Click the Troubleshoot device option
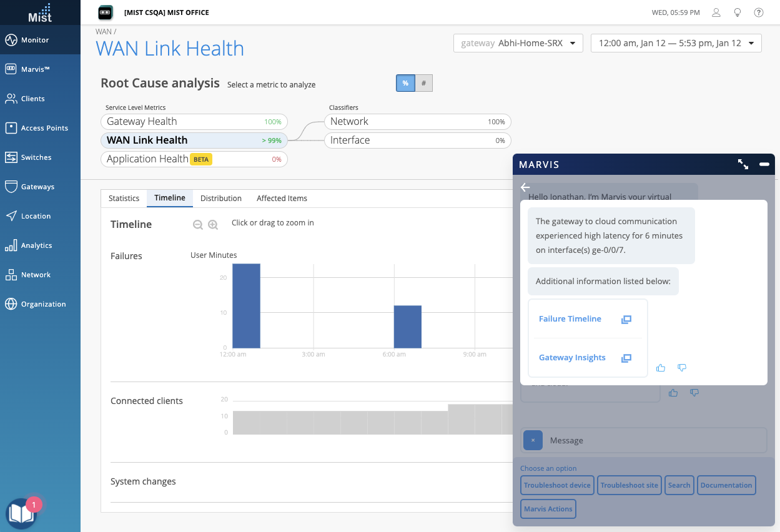Image resolution: width=780 pixels, height=532 pixels. click(557, 485)
